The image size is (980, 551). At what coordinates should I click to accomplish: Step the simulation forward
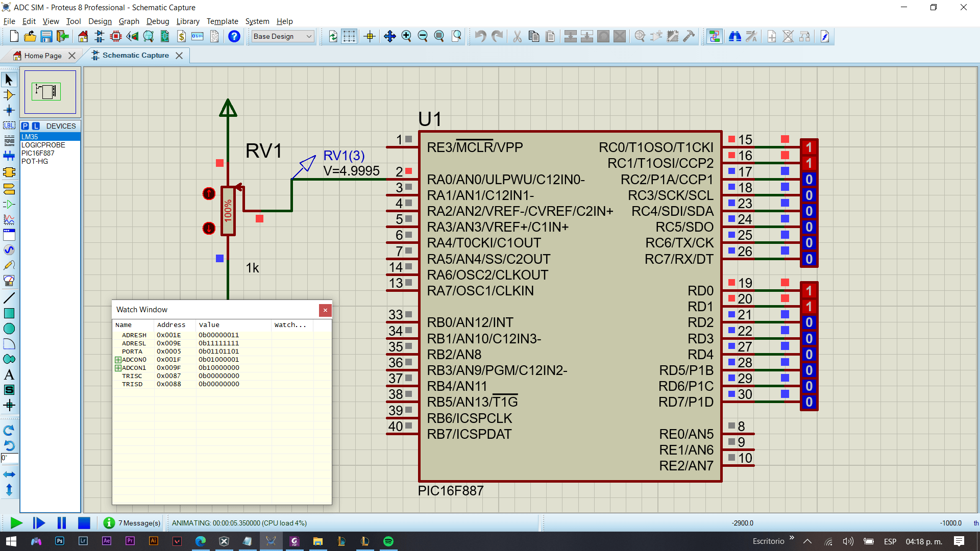click(x=39, y=523)
